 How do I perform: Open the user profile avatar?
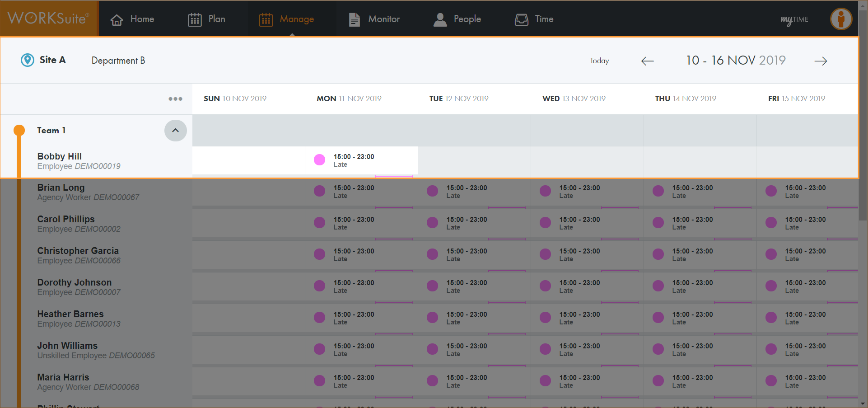point(841,19)
